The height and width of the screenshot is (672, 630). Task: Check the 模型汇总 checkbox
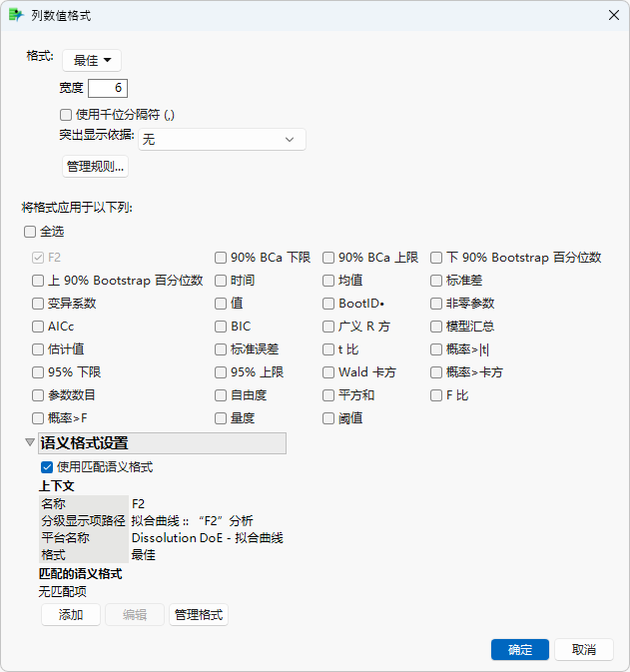click(436, 327)
